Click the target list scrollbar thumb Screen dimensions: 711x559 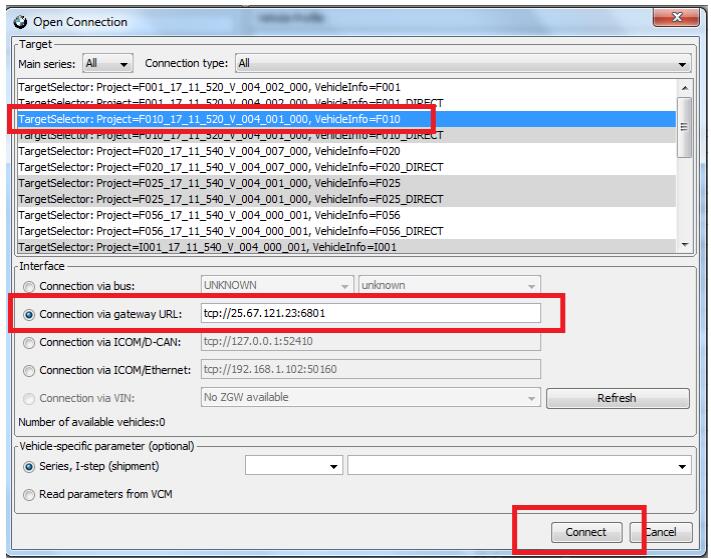[684, 127]
